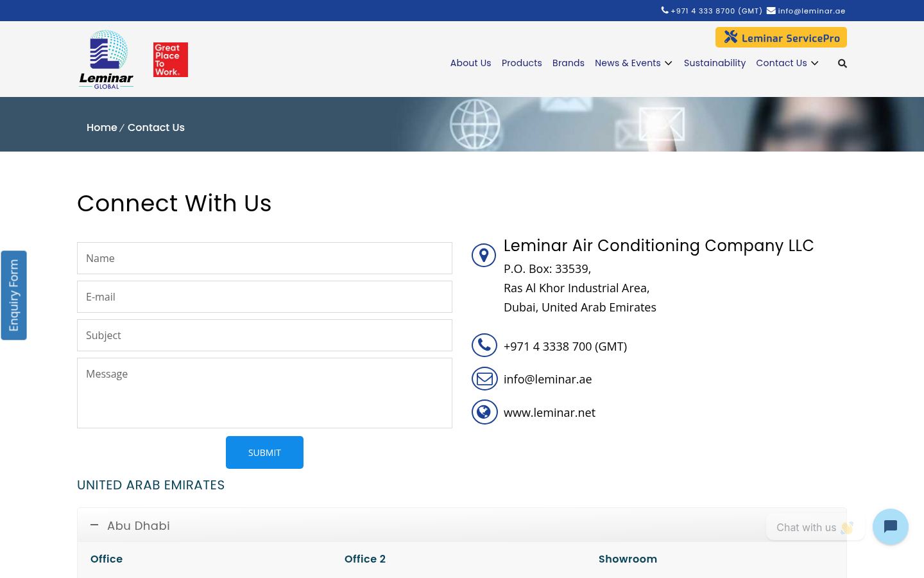Click the info@leminar.ae link in the top bar

pos(812,11)
